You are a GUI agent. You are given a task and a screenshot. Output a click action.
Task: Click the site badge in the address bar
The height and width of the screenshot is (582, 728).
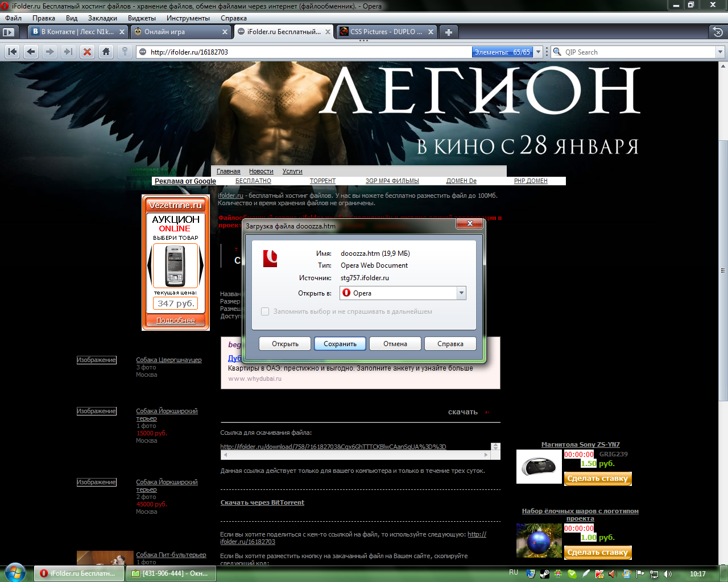[143, 52]
